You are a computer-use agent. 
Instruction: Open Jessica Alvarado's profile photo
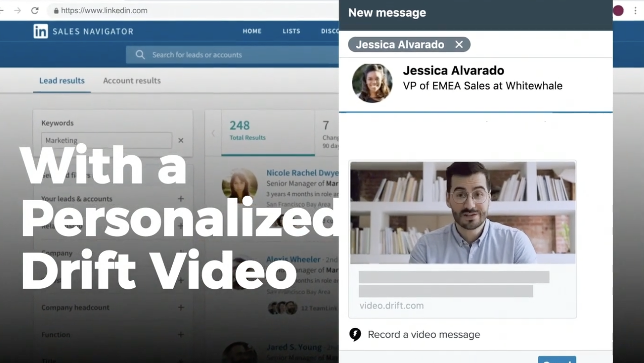372,83
